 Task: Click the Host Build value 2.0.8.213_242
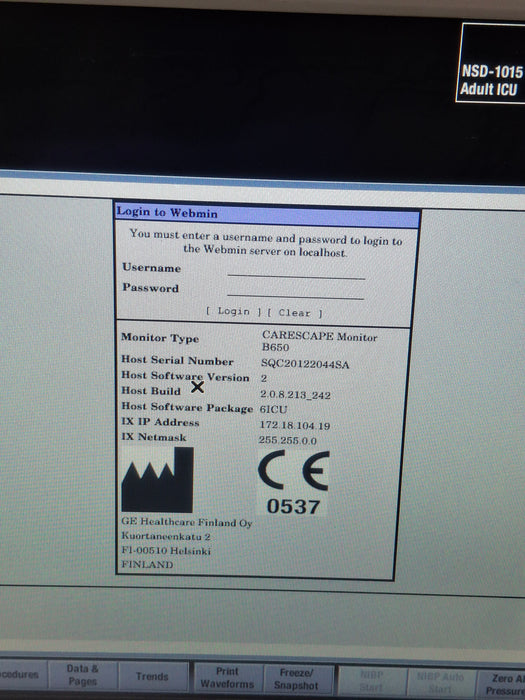coord(295,395)
